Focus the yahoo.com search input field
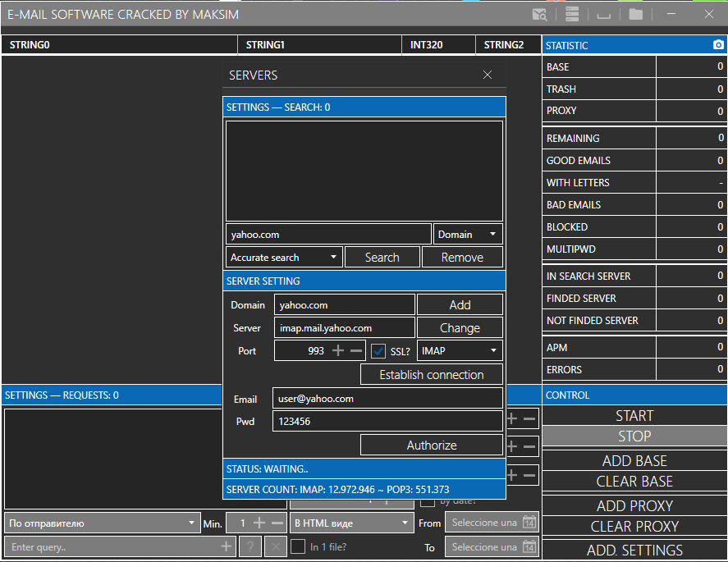The height and width of the screenshot is (562, 728). 329,235
